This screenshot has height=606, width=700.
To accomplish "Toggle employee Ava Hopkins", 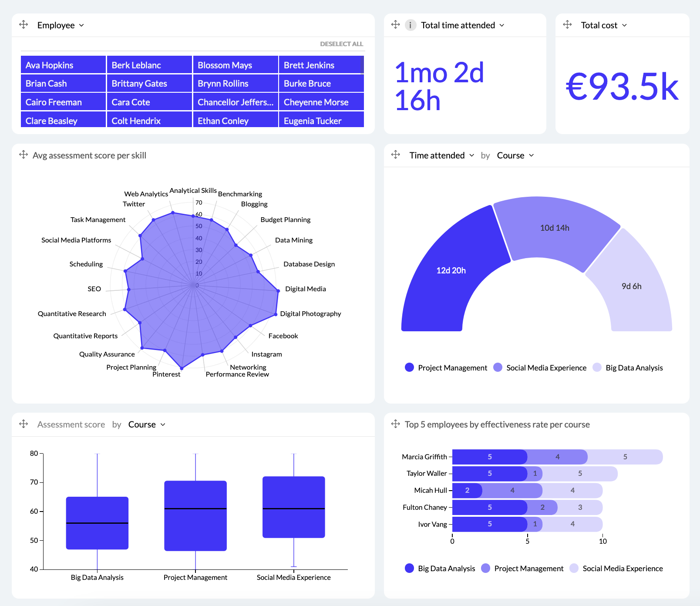I will click(63, 65).
